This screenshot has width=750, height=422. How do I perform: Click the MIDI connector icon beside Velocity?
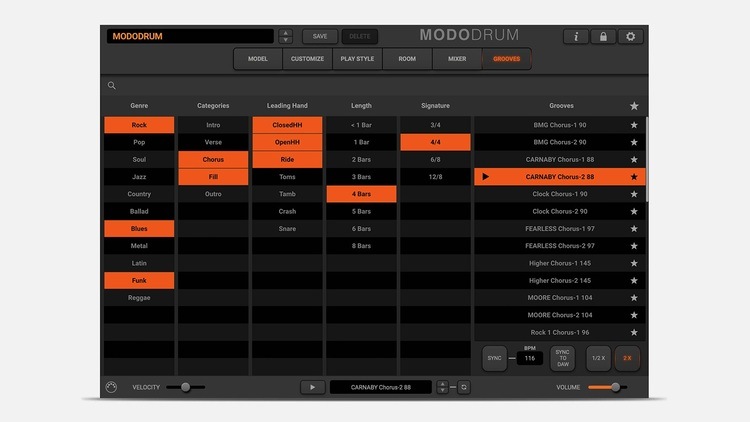pos(111,387)
